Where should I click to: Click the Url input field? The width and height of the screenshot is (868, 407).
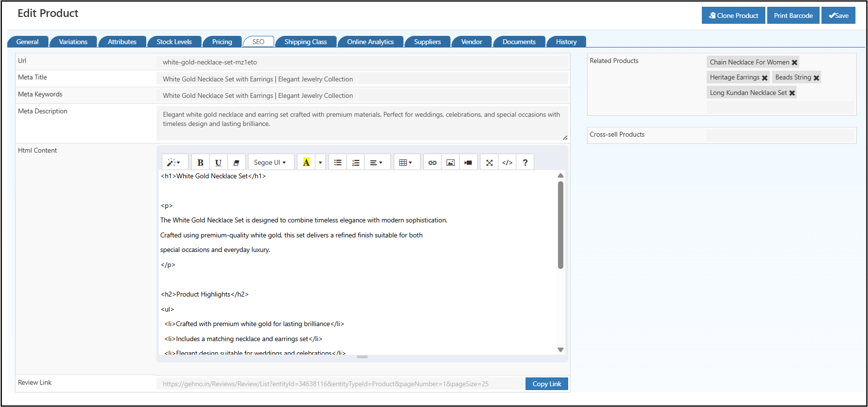coord(362,62)
